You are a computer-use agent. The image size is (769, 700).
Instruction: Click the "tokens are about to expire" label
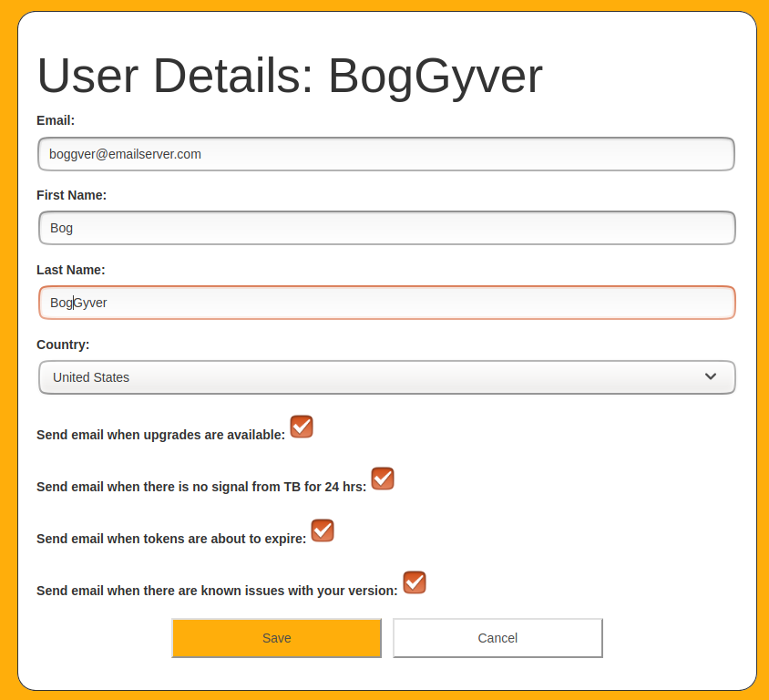tap(171, 539)
